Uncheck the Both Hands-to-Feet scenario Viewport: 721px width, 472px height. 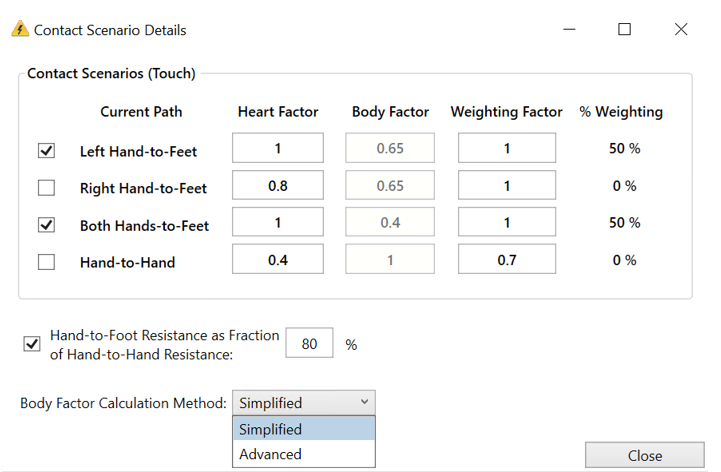tap(46, 225)
